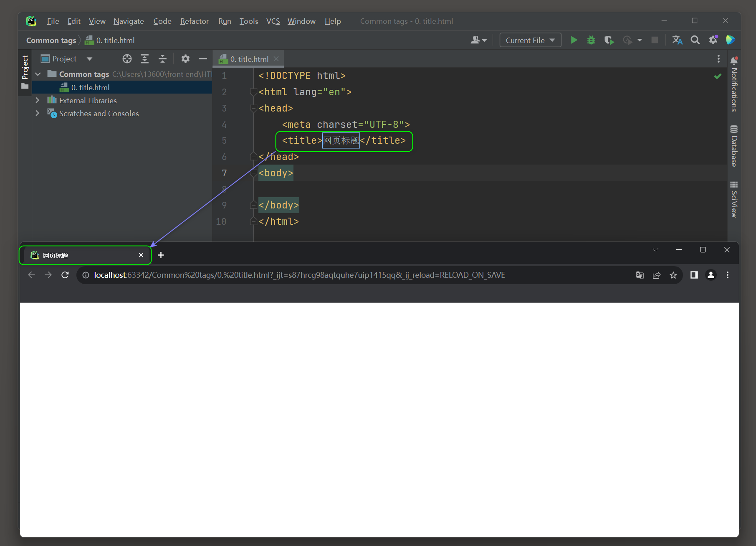Screen dimensions: 756x546
Task: Reload the browser page
Action: point(65,275)
